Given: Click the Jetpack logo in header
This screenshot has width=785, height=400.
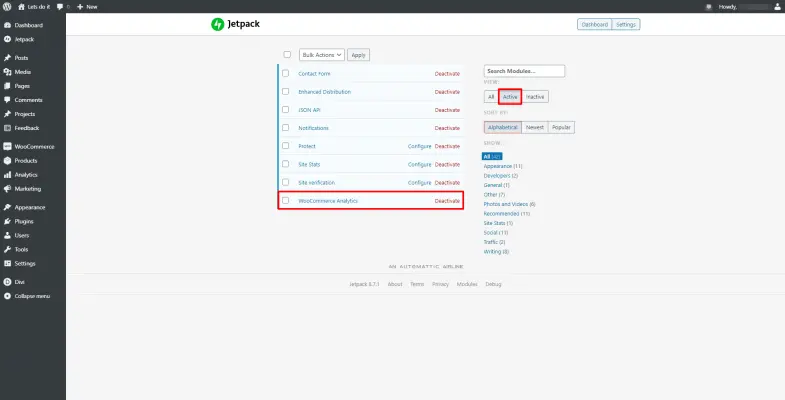Looking at the screenshot, I should tap(235, 24).
